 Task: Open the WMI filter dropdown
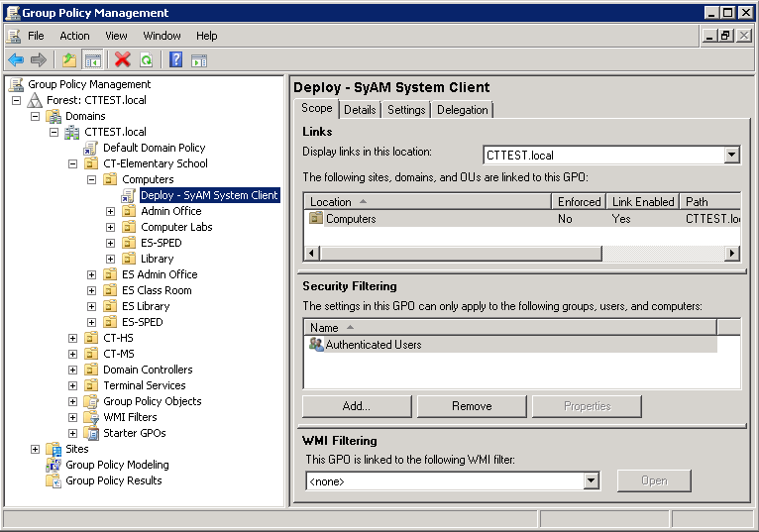[591, 481]
